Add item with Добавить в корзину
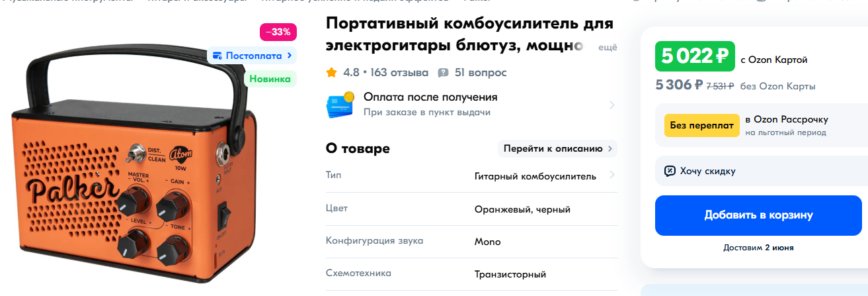Screen dimensions: 868x296 coord(758,215)
